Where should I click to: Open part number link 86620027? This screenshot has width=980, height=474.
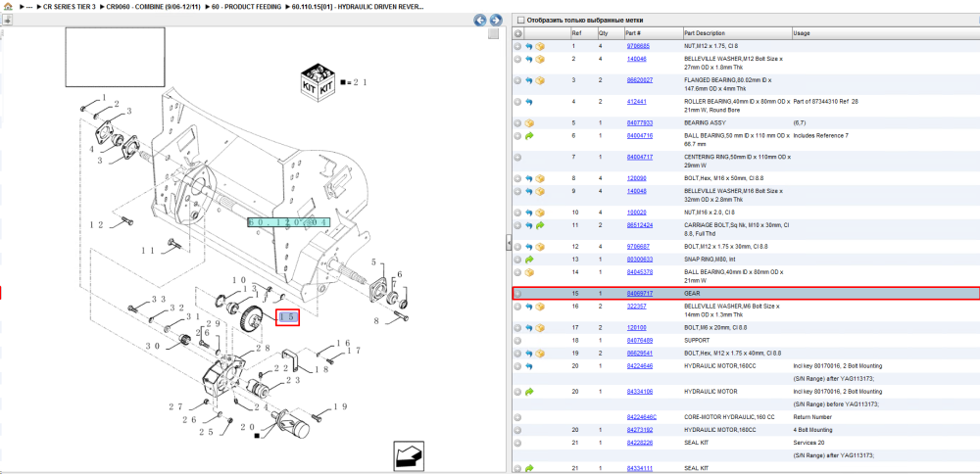[639, 80]
